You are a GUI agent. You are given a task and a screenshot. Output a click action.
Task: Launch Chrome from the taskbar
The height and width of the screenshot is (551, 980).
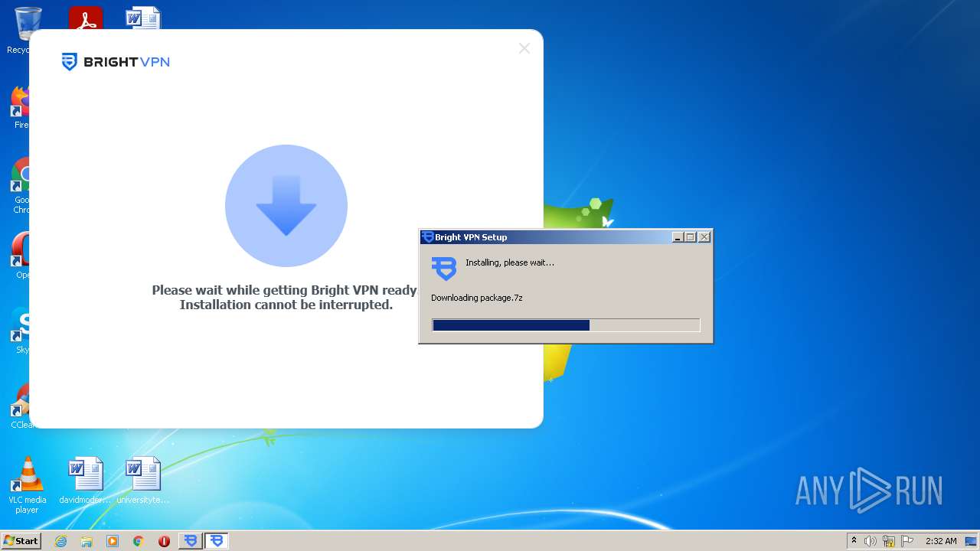click(139, 541)
